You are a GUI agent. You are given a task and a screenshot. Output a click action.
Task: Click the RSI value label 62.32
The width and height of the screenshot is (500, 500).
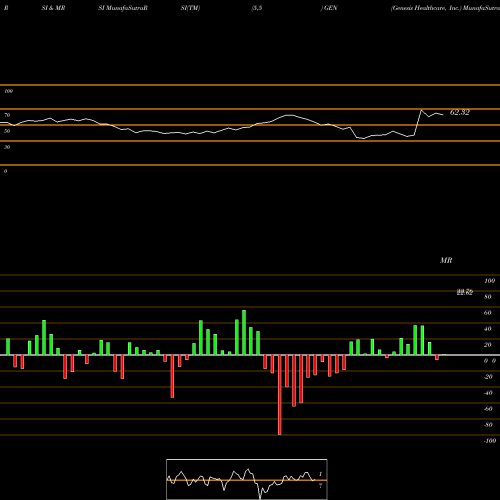click(x=460, y=112)
